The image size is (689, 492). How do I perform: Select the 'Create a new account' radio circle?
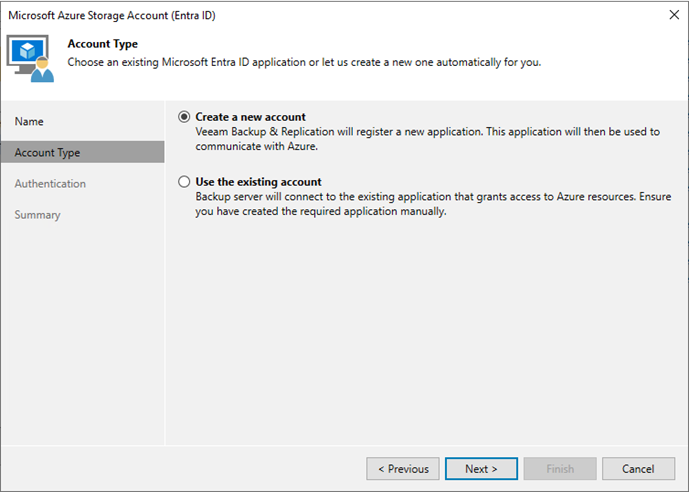(x=183, y=117)
